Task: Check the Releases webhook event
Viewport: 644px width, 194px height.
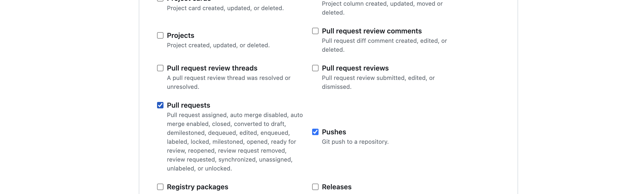Action: (x=315, y=187)
